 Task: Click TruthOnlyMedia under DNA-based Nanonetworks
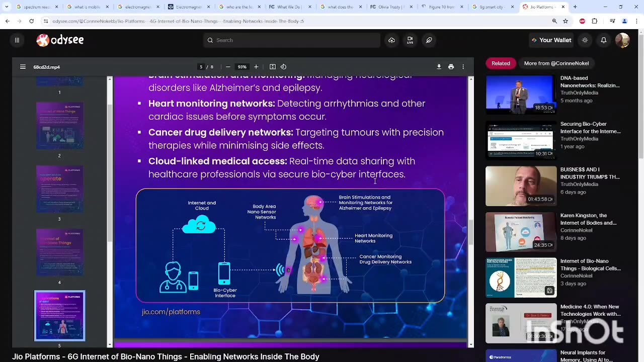point(579,93)
